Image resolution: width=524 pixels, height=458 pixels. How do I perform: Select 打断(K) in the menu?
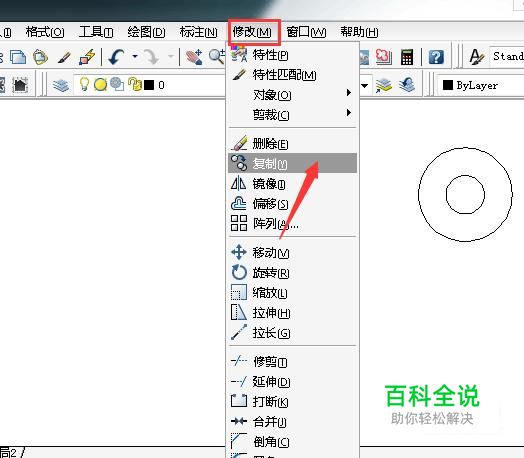tap(292, 402)
